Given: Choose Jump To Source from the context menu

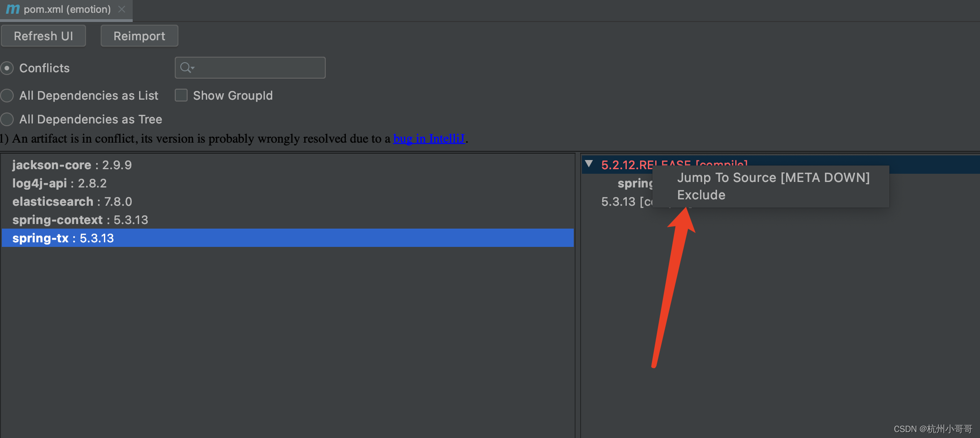Looking at the screenshot, I should (x=773, y=177).
